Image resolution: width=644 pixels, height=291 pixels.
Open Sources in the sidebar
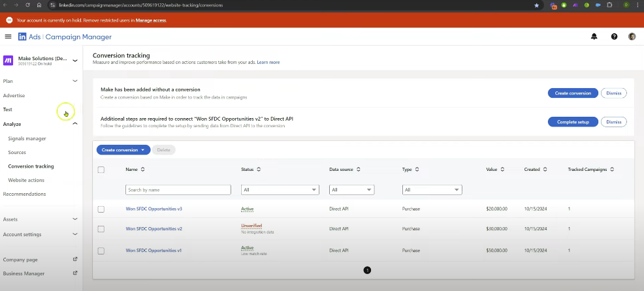coord(17,152)
